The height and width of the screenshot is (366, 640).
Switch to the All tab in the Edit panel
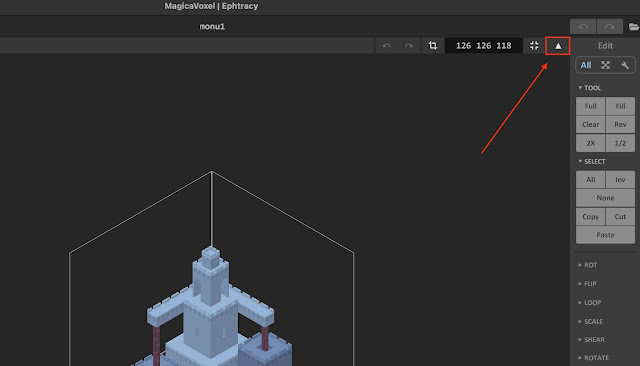[x=586, y=65]
